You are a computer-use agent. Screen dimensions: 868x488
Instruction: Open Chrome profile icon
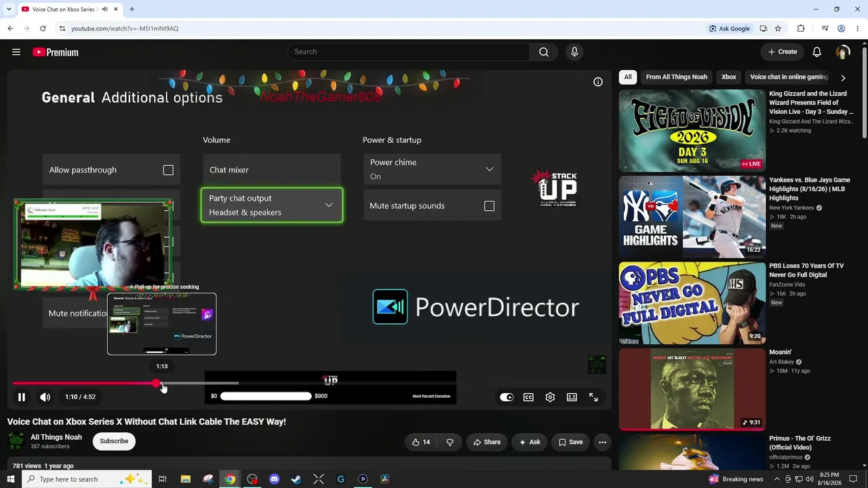click(x=841, y=28)
